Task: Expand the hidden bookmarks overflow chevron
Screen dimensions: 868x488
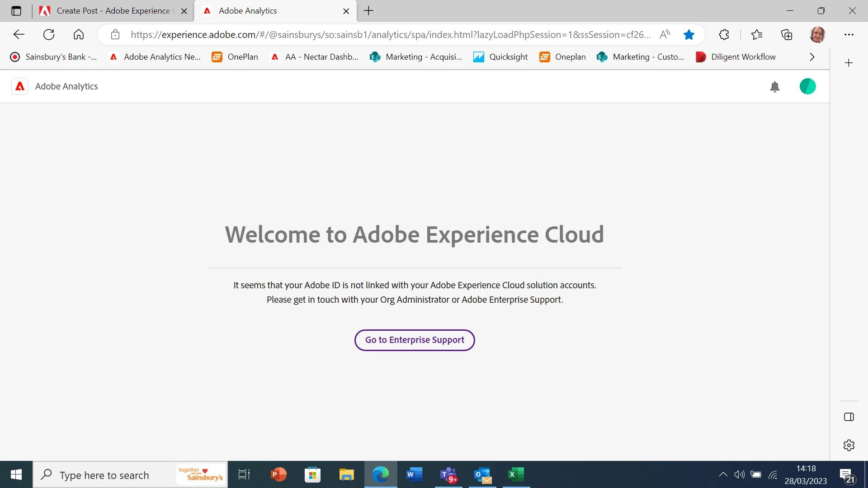Action: pos(812,57)
